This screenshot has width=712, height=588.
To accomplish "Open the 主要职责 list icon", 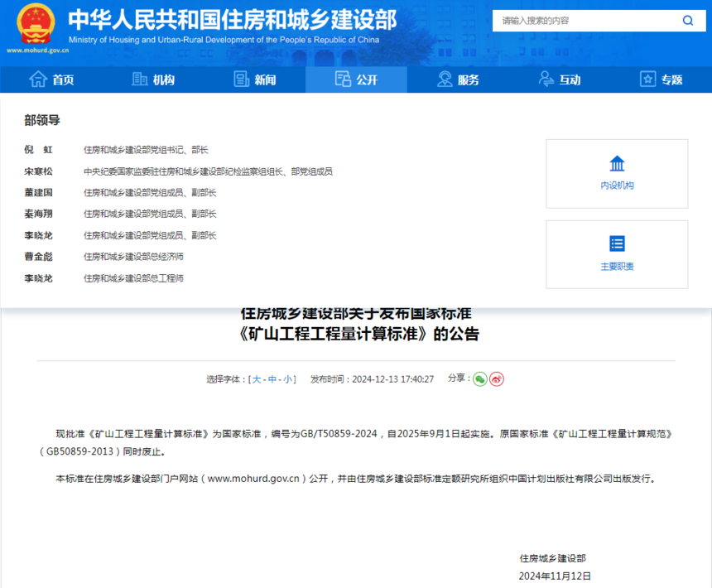I will click(617, 243).
